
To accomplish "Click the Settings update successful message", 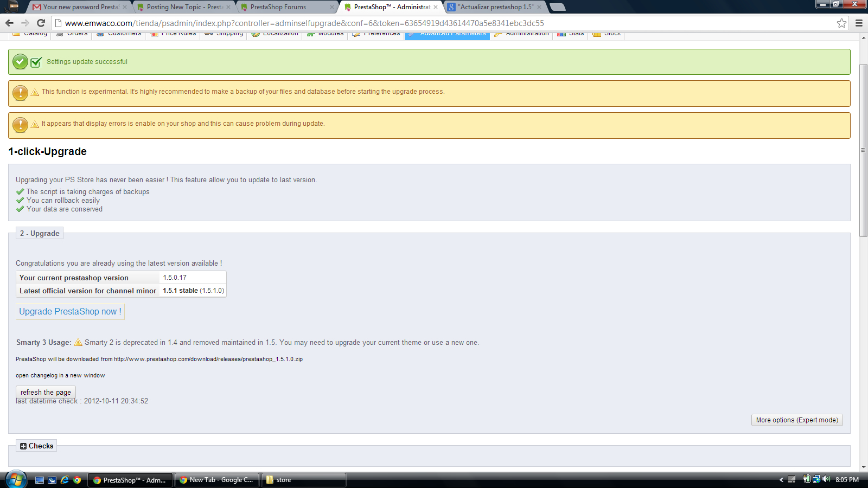I will tap(87, 62).
